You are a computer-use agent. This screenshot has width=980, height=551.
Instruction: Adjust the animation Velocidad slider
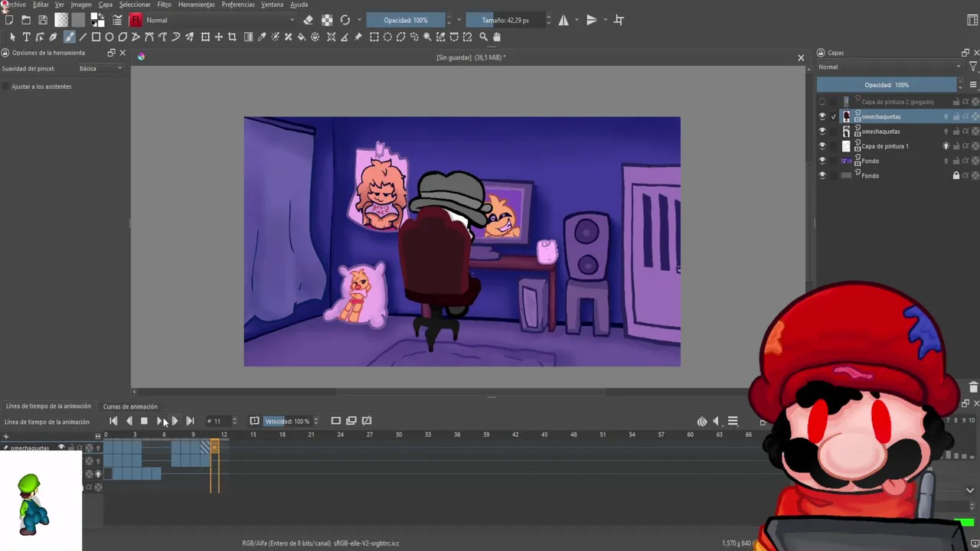(287, 421)
